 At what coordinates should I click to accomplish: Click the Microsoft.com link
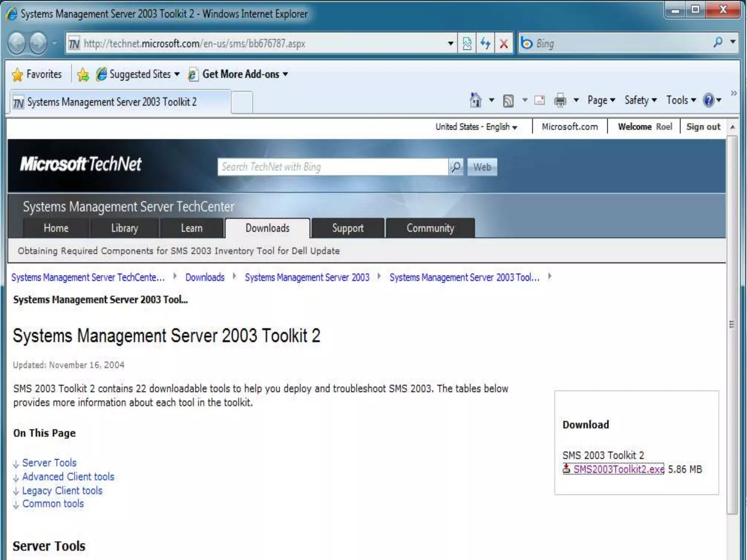pyautogui.click(x=570, y=127)
